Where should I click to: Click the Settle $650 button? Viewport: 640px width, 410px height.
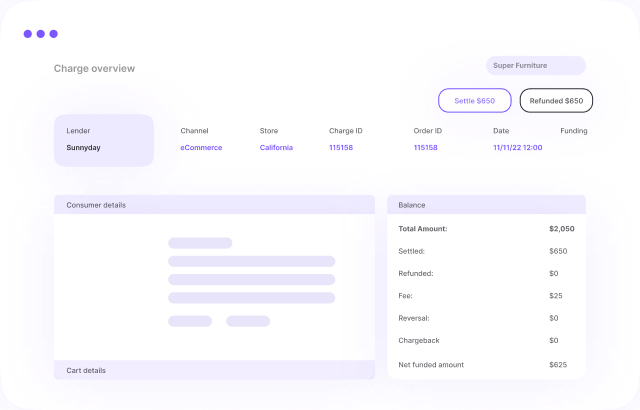474,101
